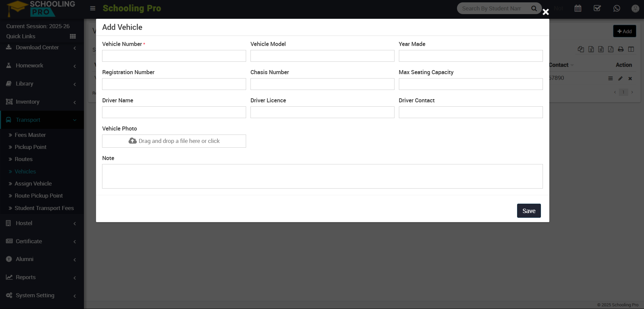Focus the Vehicle Number field

[174, 56]
